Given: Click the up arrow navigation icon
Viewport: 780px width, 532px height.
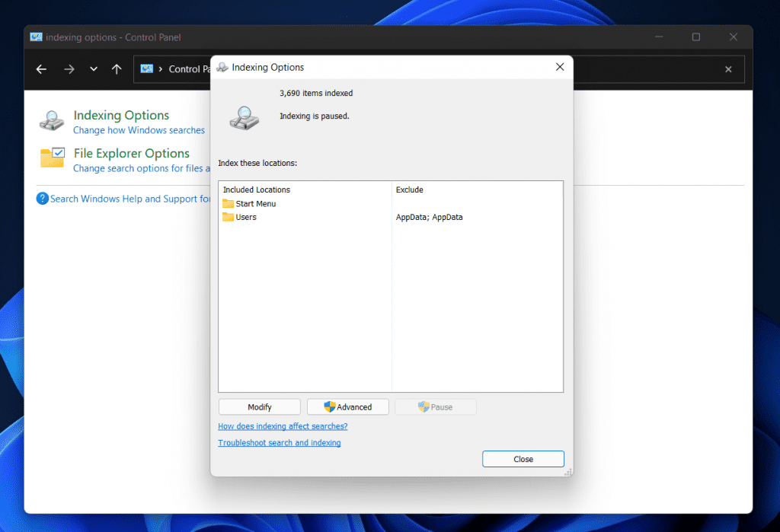Looking at the screenshot, I should tap(116, 69).
